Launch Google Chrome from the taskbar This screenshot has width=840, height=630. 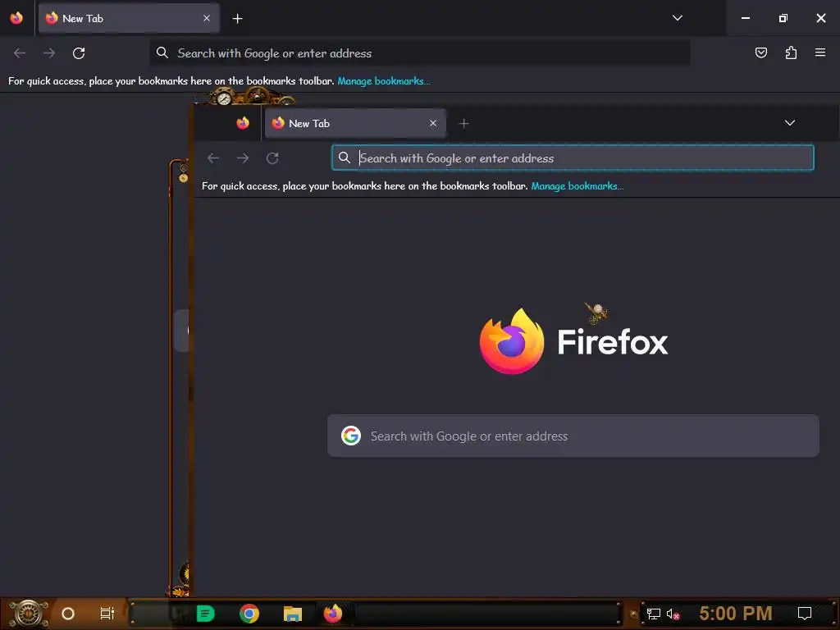click(249, 614)
